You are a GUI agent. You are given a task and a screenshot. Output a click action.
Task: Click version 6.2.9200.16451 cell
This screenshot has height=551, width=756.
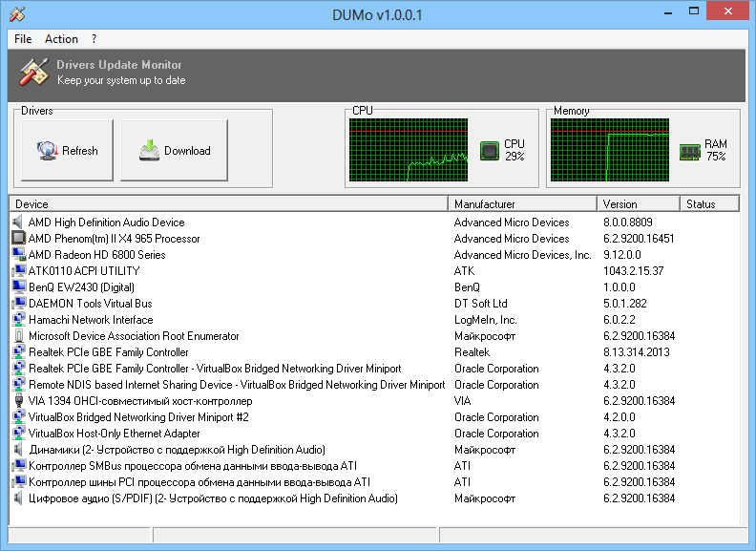point(639,239)
